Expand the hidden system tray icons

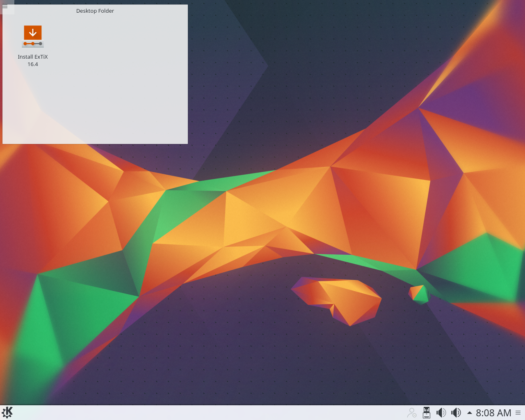469,413
